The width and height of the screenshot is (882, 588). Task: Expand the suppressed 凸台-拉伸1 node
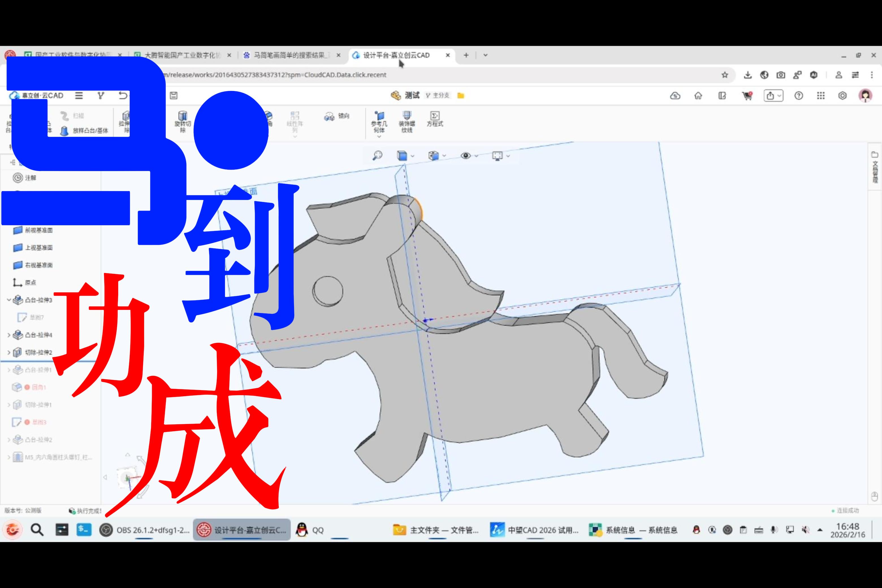click(x=9, y=370)
